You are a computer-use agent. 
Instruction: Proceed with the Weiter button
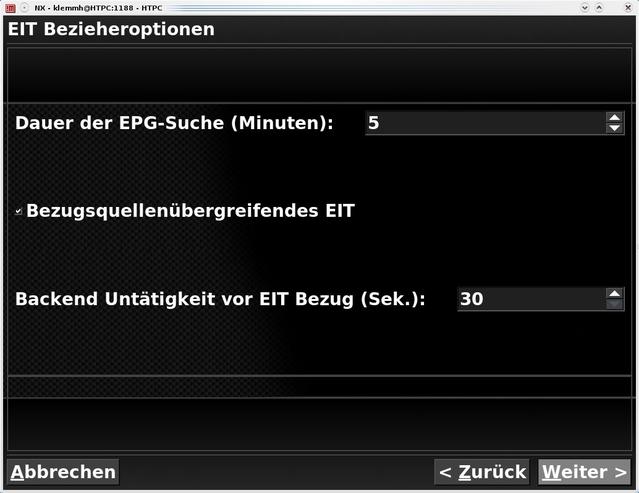tap(584, 472)
